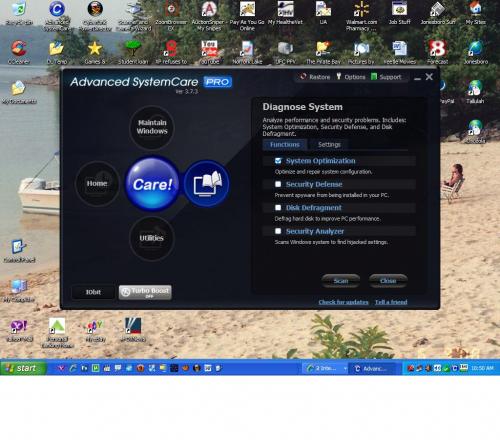The width and height of the screenshot is (500, 440).
Task: Open the Utilities circle
Action: point(152,238)
